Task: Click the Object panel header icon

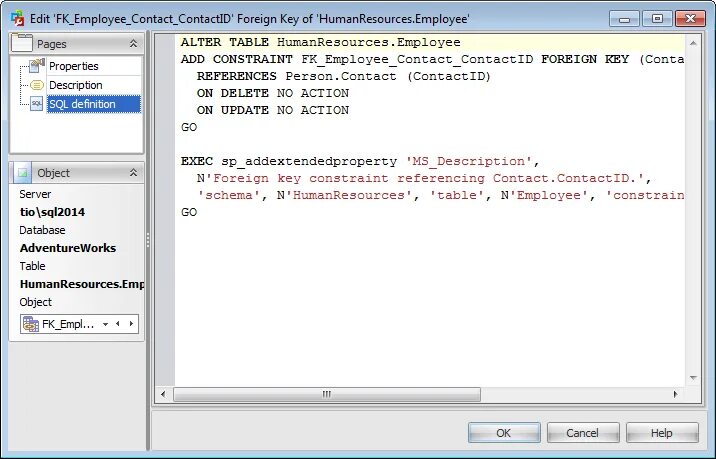Action: pyautogui.click(x=22, y=173)
